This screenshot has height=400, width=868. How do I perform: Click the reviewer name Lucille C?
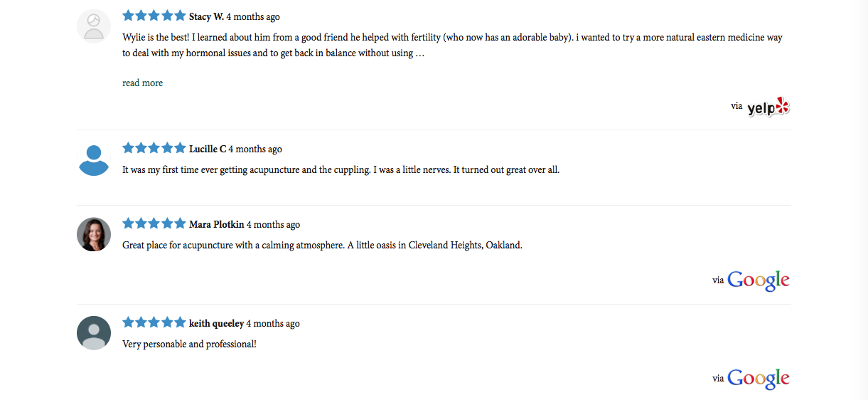coord(208,149)
